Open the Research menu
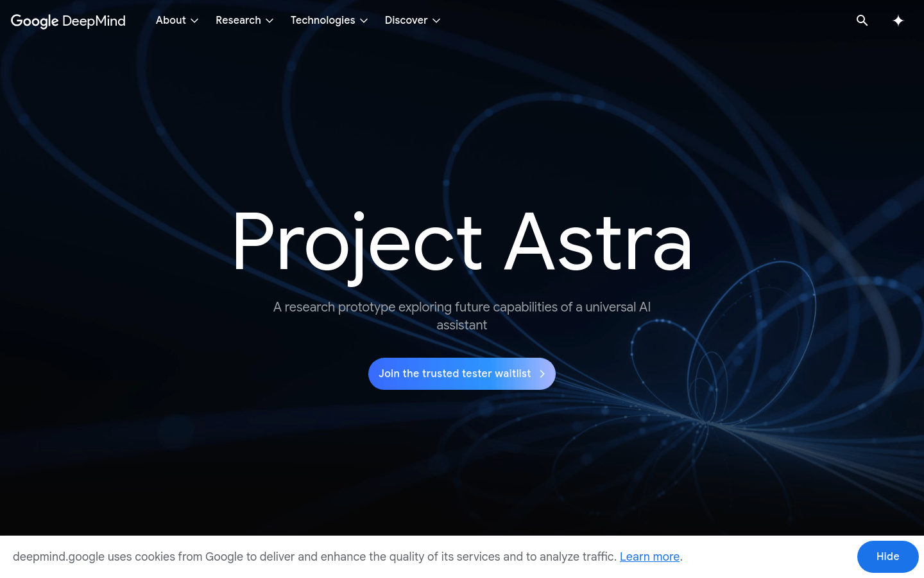This screenshot has width=924, height=578. coord(244,21)
